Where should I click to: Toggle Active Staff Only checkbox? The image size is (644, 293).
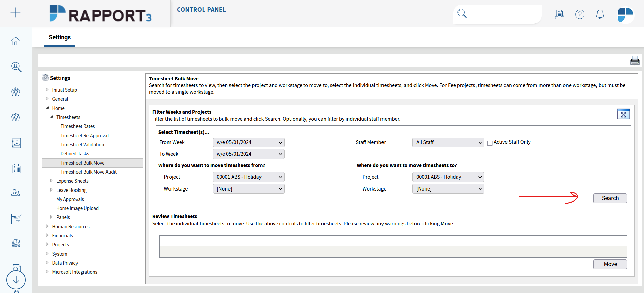[490, 143]
